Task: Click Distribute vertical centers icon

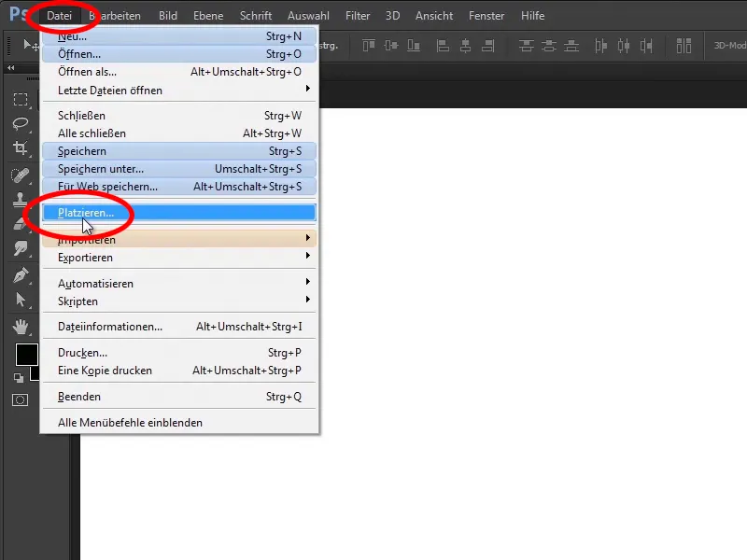Action: [549, 46]
